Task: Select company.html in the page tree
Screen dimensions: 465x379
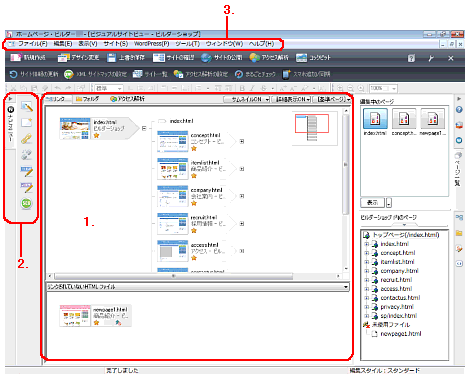Action: tap(399, 271)
